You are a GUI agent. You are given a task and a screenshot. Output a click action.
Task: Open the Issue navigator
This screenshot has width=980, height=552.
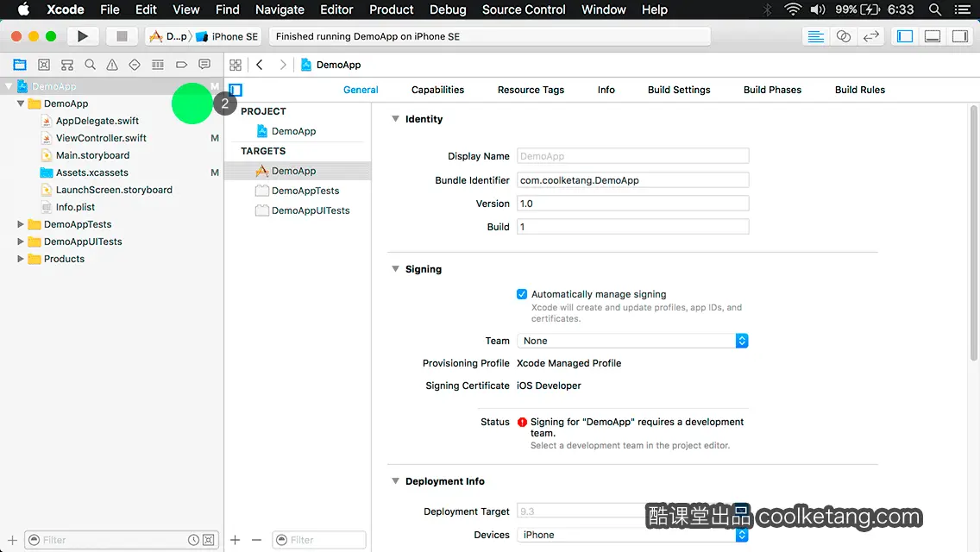(112, 65)
